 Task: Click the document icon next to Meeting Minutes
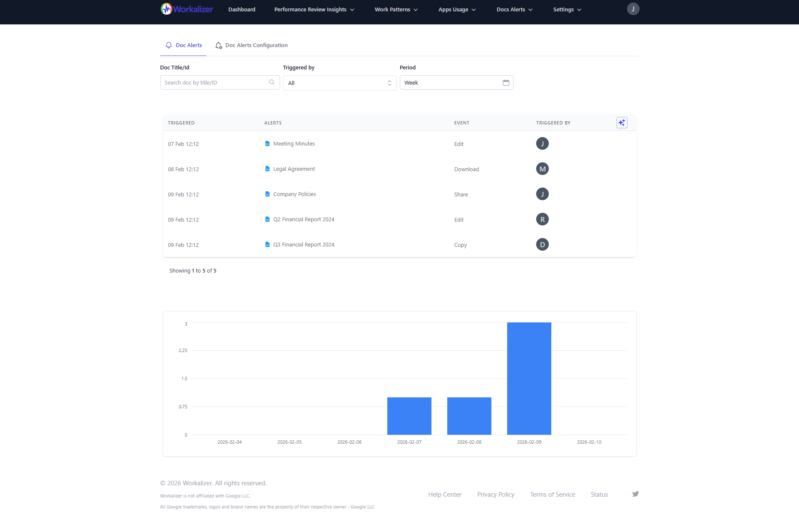tap(268, 143)
